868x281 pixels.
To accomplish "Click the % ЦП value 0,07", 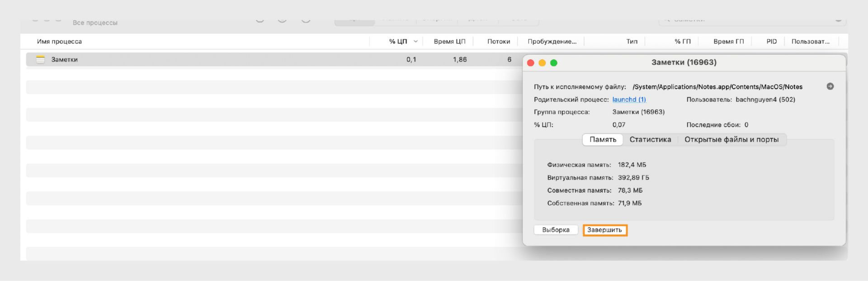I will [618, 125].
